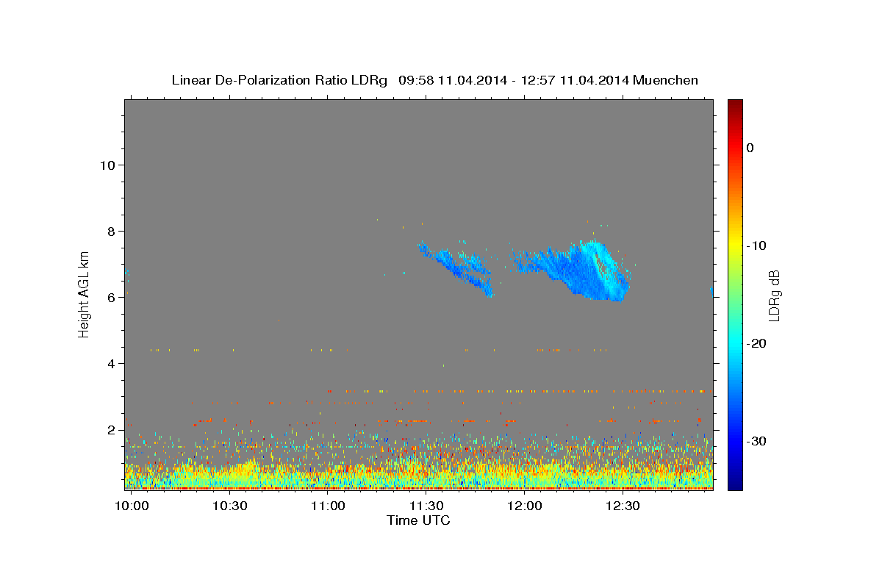Click the 2 km height tick label
Screen dimensions: 882x588
(x=112, y=429)
